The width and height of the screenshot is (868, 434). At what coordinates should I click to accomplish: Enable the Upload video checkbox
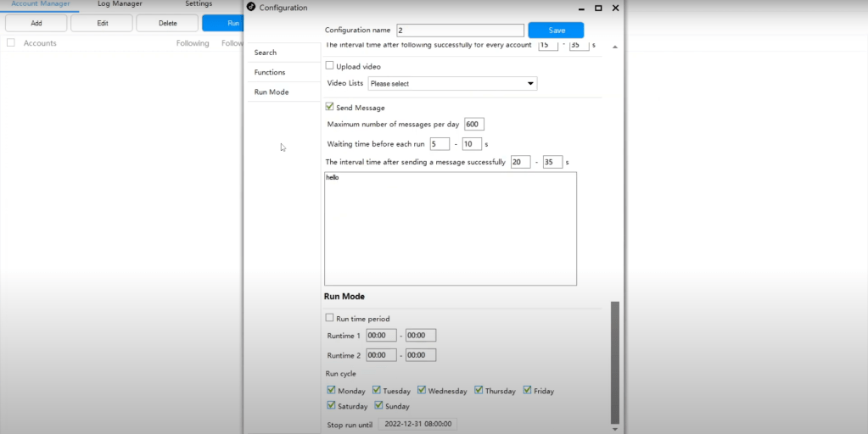pos(330,66)
